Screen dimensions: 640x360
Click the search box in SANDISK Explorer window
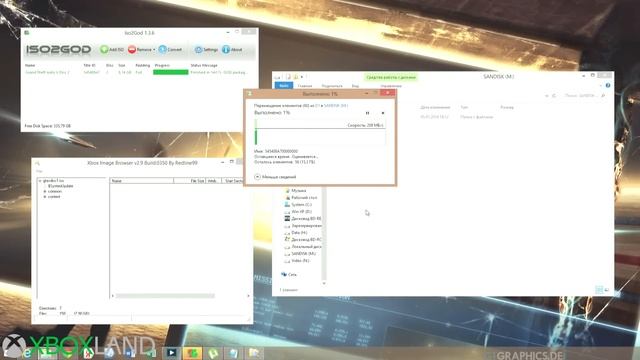pyautogui.click(x=584, y=96)
